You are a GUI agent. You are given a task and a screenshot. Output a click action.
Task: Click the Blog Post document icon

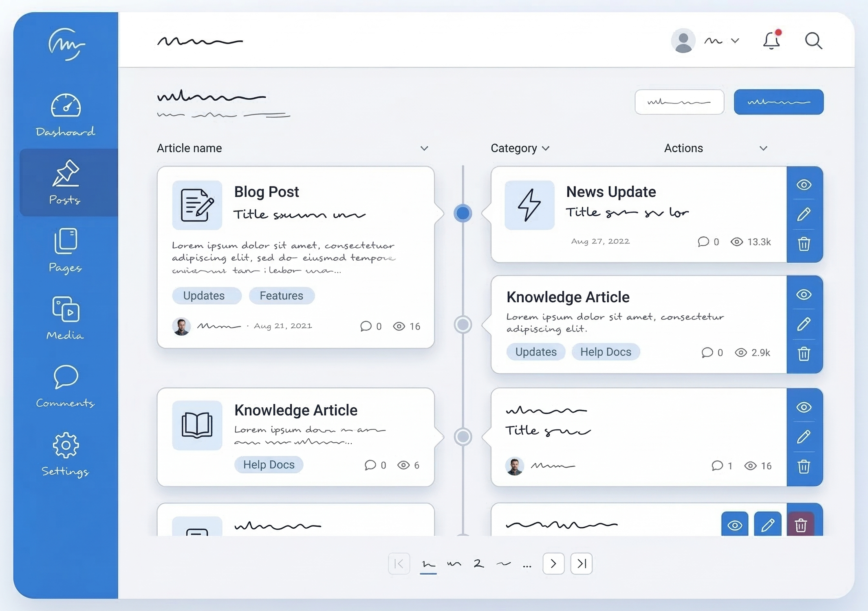coord(197,205)
